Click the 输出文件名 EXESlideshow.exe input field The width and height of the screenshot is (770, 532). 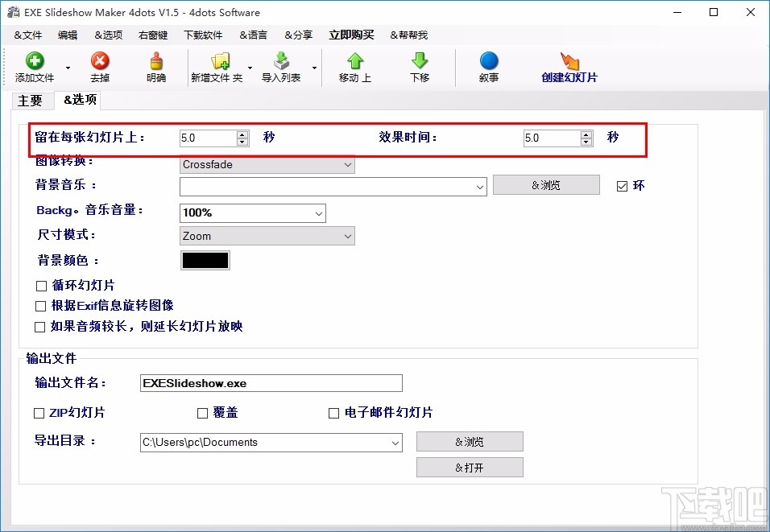[271, 382]
